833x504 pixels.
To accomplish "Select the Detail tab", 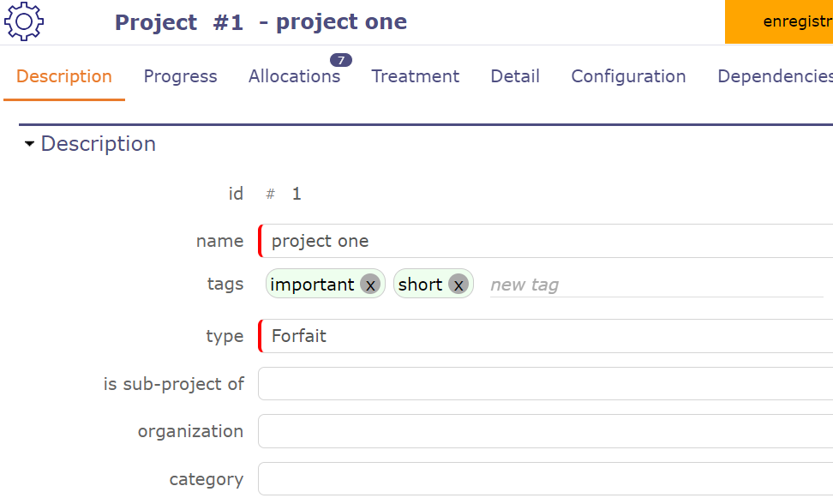I will pyautogui.click(x=515, y=76).
